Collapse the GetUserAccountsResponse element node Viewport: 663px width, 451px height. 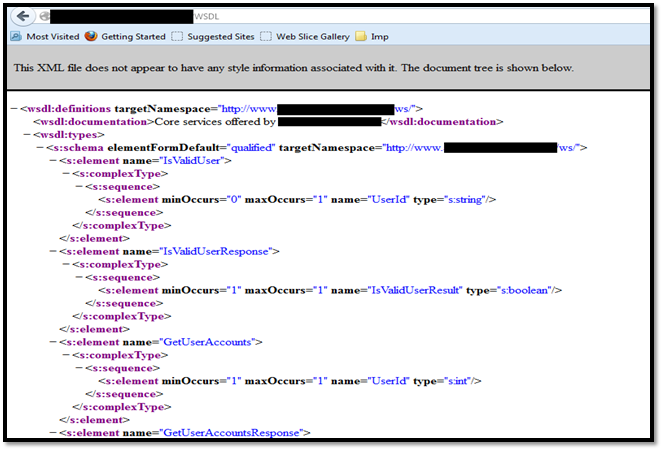pos(53,433)
